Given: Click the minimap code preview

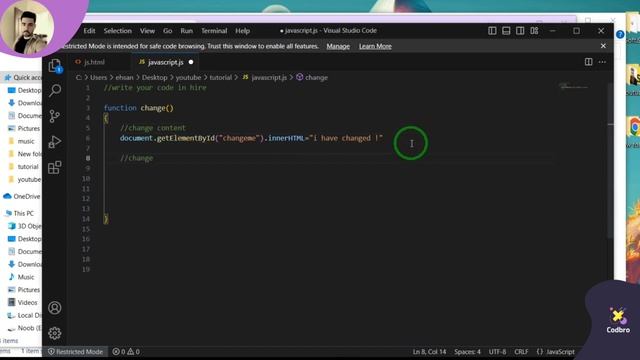Looking at the screenshot, I should click(575, 86).
